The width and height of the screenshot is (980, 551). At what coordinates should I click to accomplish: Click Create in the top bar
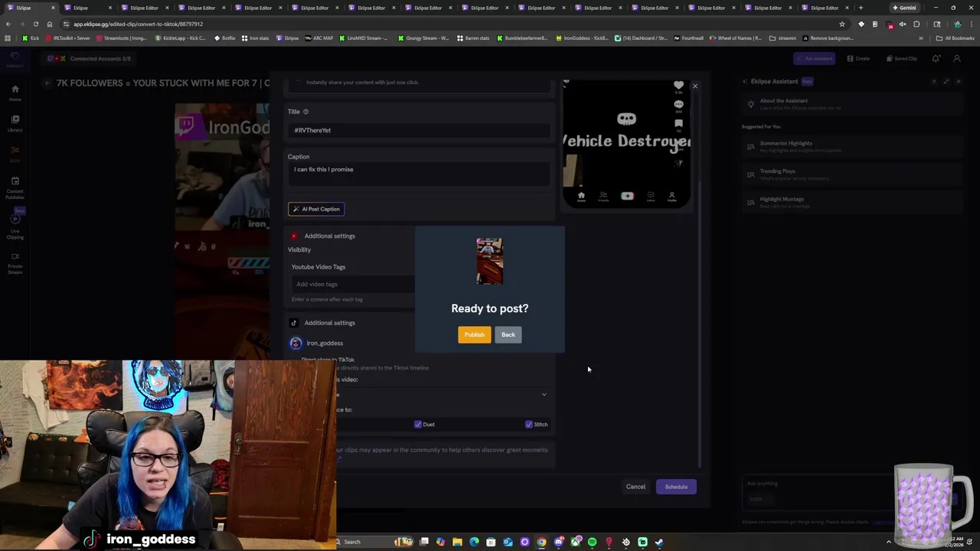[858, 58]
